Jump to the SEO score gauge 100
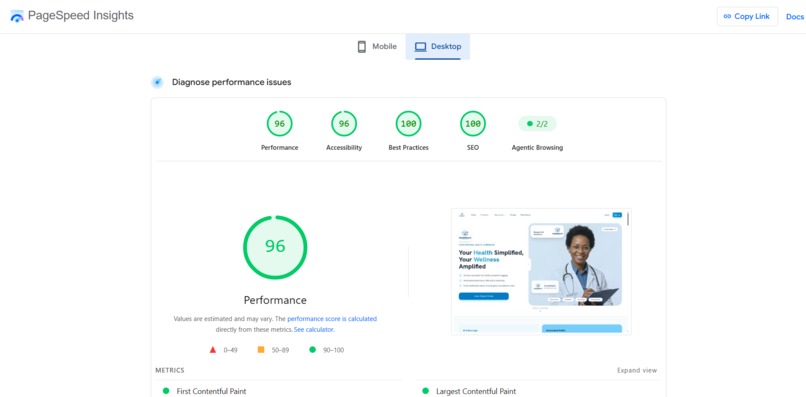This screenshot has width=806, height=397. [473, 124]
